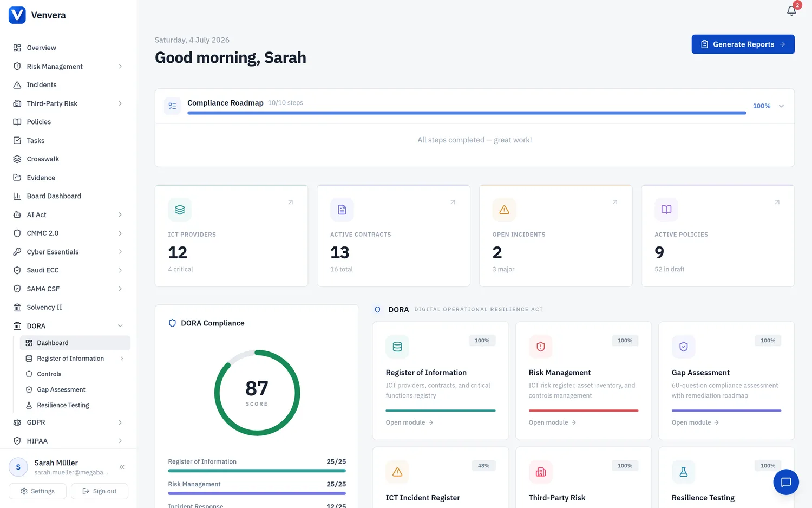Open module link for Gap Assessment
The image size is (812, 508).
click(695, 422)
